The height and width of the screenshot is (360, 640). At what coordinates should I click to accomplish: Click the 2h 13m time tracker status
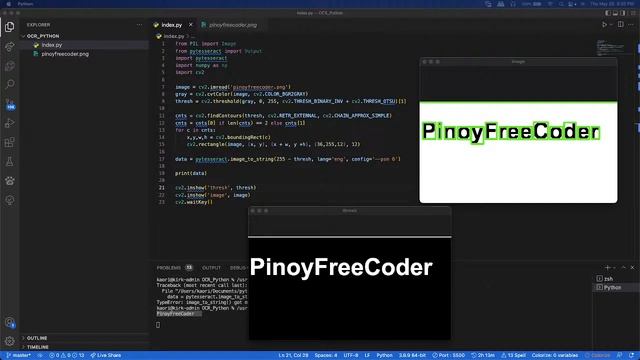pyautogui.click(x=483, y=356)
